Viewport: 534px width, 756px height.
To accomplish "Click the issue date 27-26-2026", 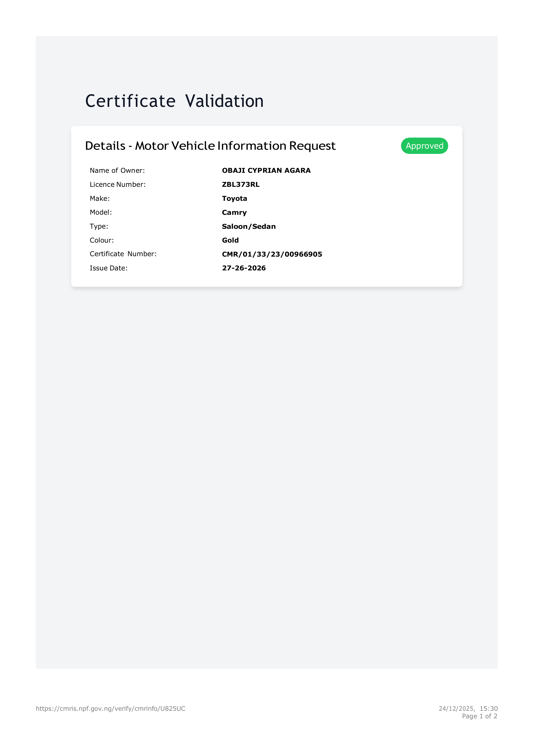I will click(244, 268).
